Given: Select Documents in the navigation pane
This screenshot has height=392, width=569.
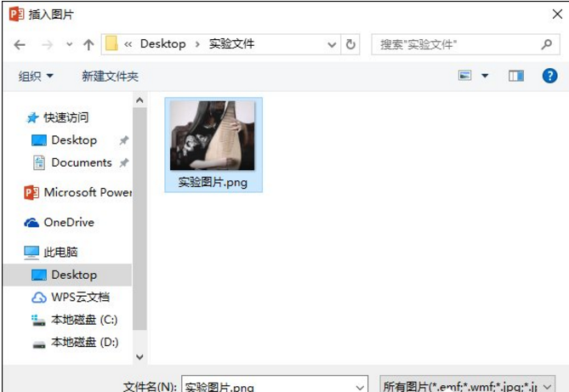Looking at the screenshot, I should pyautogui.click(x=82, y=162).
